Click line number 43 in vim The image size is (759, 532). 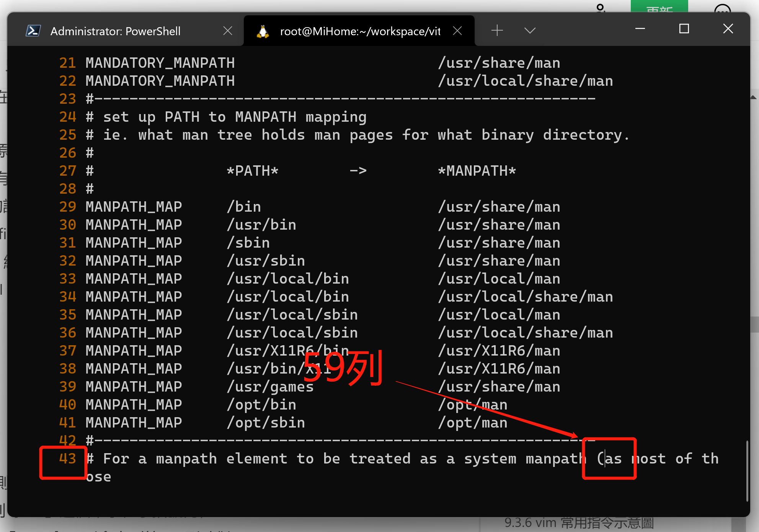(x=68, y=459)
